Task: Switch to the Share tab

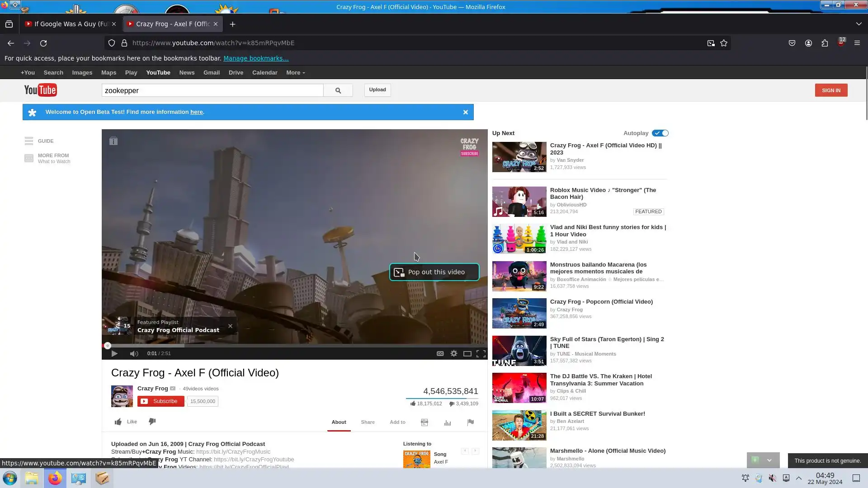Action: point(368,422)
